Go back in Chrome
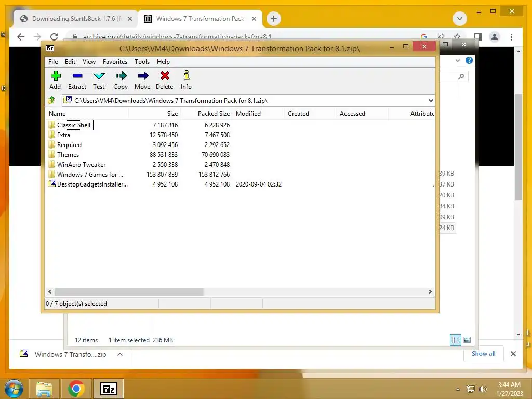This screenshot has width=532, height=399. pos(21,37)
